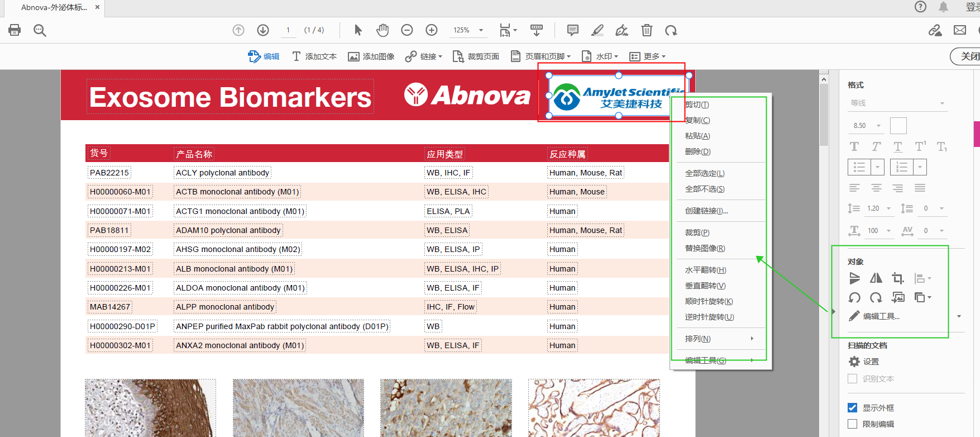Open the 125% zoom level dropdown
This screenshot has width=980, height=437.
481,30
